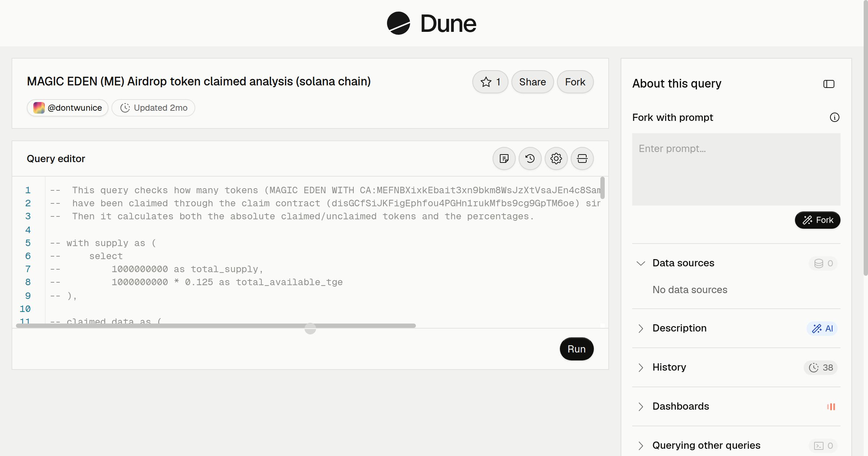Expand the Description section
The image size is (868, 456).
tap(641, 328)
